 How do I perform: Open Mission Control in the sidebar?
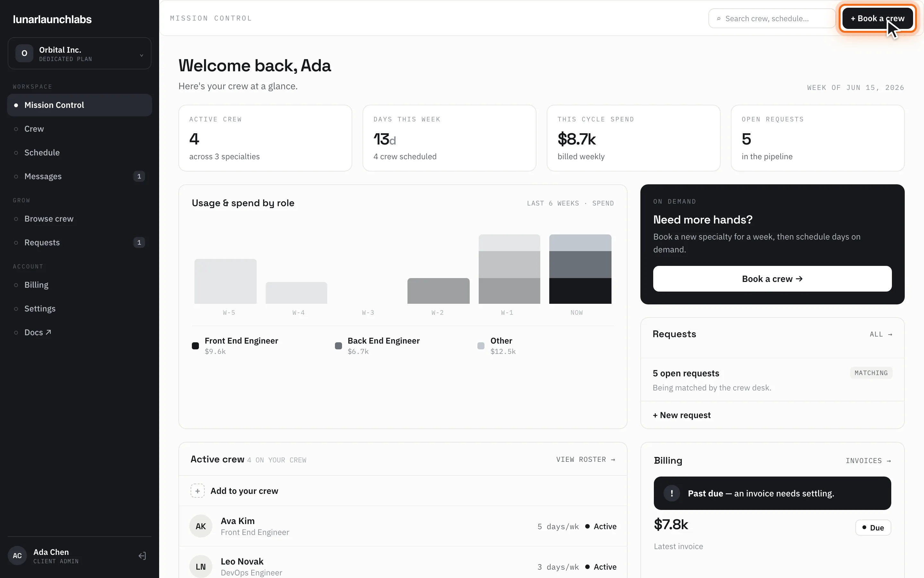[x=80, y=105]
